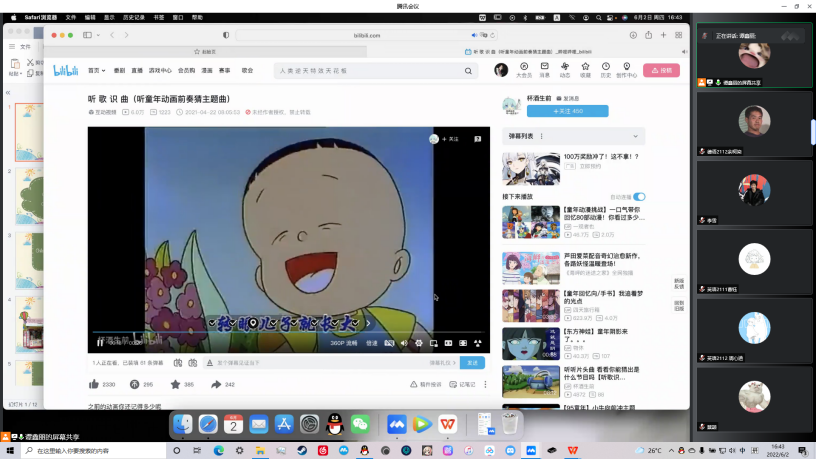Toggle danmaku display switch under the player
The width and height of the screenshot is (816, 459).
click(x=178, y=363)
